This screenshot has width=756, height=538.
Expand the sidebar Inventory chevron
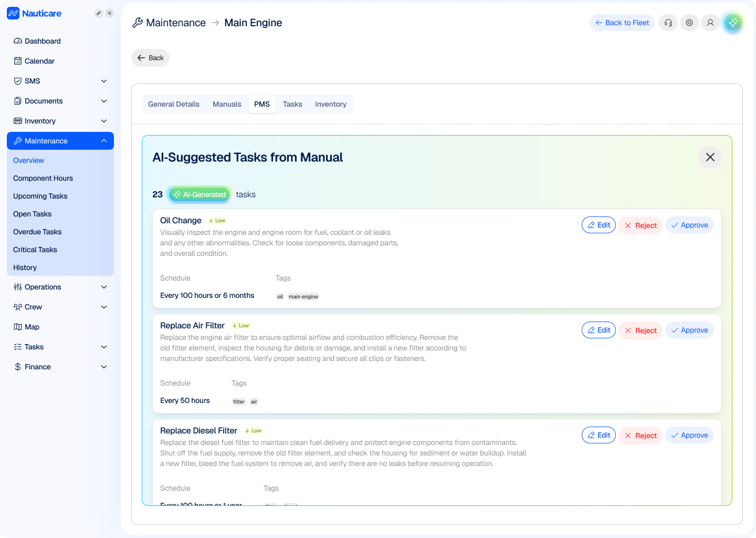pos(104,121)
